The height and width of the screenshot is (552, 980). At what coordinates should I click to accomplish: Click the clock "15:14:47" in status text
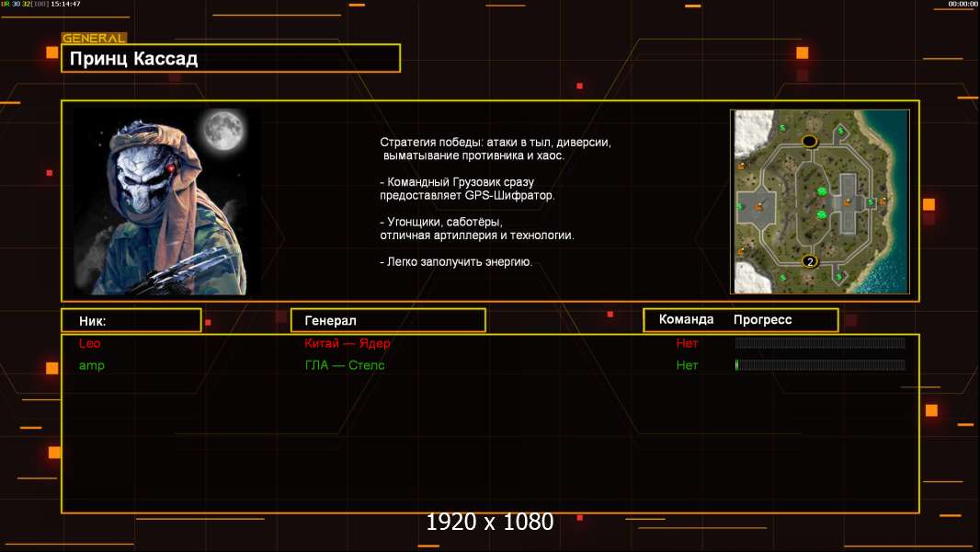[65, 4]
